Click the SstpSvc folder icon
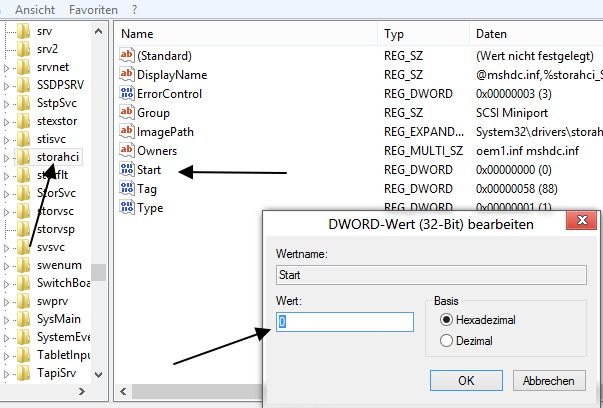This screenshot has width=603, height=408. point(23,103)
